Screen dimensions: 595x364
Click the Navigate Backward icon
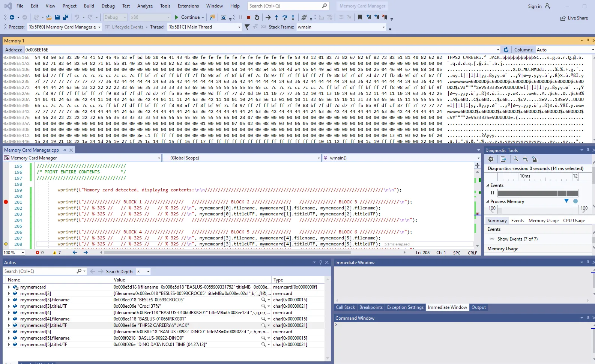pyautogui.click(x=12, y=17)
